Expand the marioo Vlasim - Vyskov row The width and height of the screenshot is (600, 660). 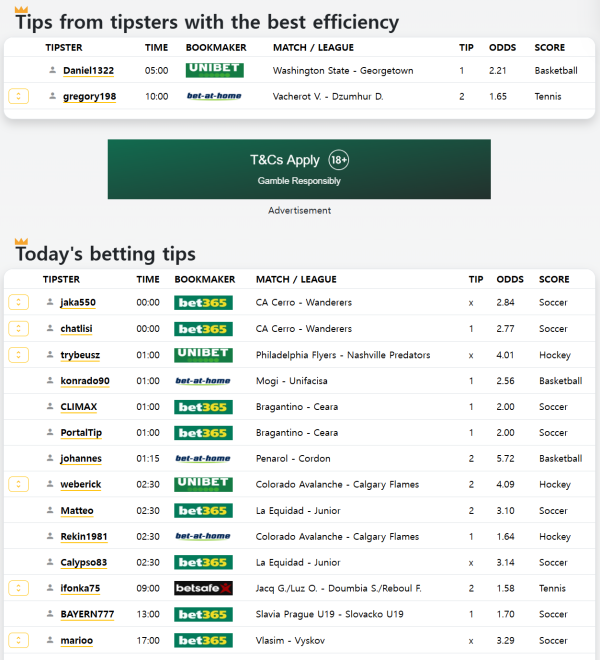[x=18, y=640]
